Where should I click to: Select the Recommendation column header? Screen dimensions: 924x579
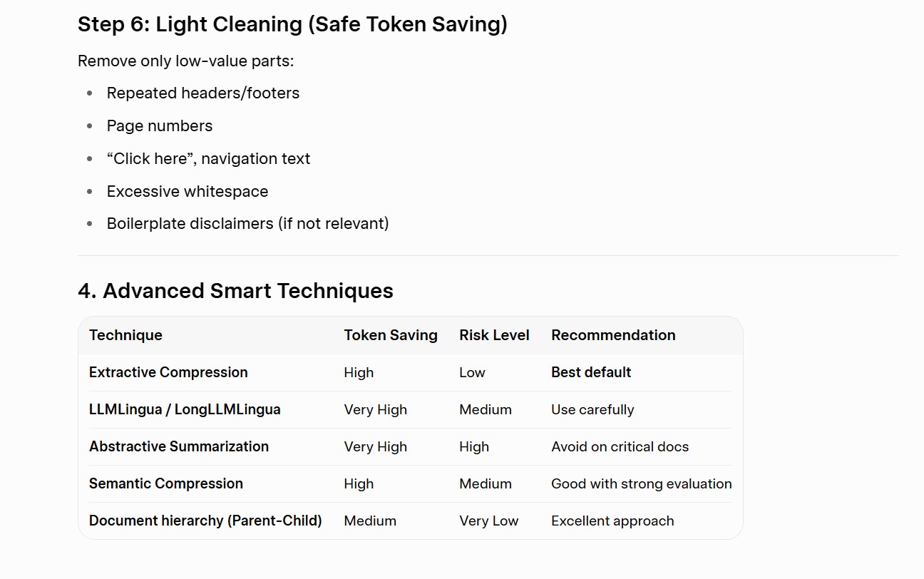(613, 335)
